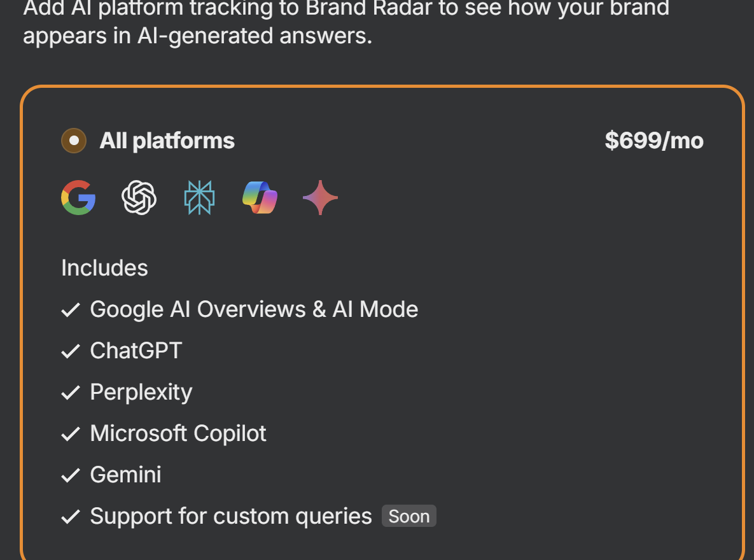Click the checkmark next to Gemini
This screenshot has width=754, height=560.
[70, 475]
